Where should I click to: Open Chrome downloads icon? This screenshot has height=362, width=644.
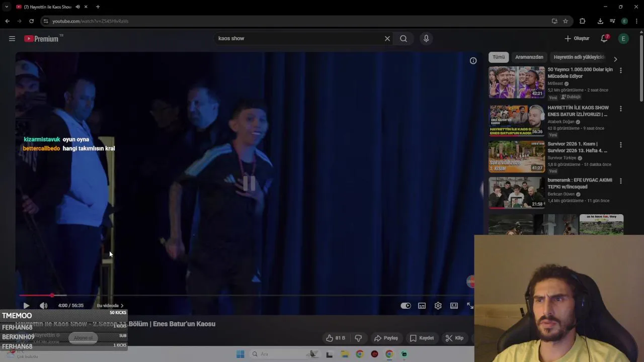click(600, 21)
